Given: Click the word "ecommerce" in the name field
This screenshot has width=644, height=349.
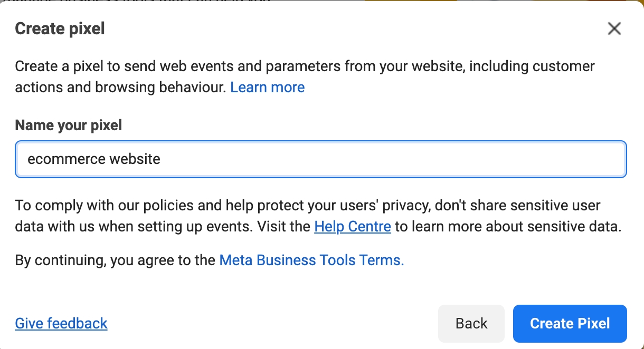Looking at the screenshot, I should pos(59,159).
